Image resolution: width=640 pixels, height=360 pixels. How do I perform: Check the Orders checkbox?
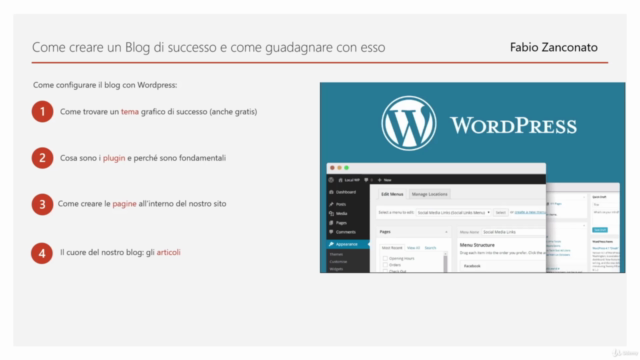click(x=385, y=265)
